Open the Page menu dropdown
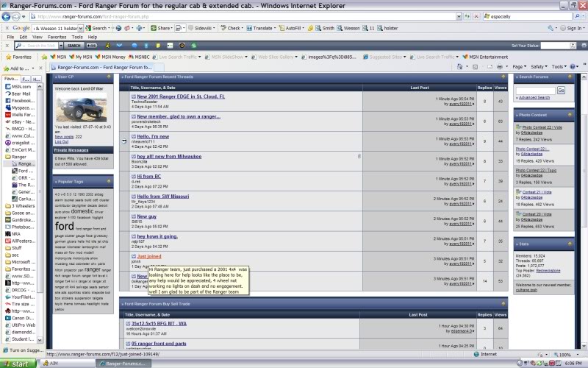The width and height of the screenshot is (588, 368). pyautogui.click(x=520, y=66)
